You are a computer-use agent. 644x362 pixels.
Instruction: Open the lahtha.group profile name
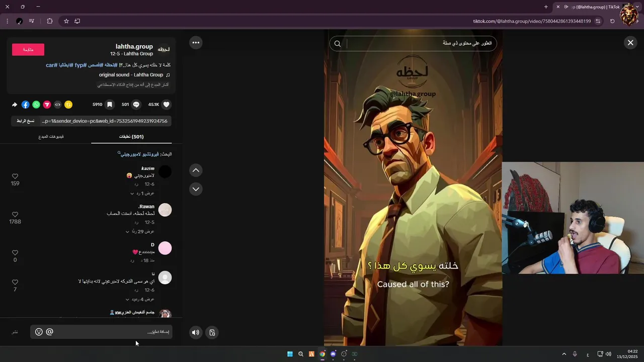pos(134,47)
